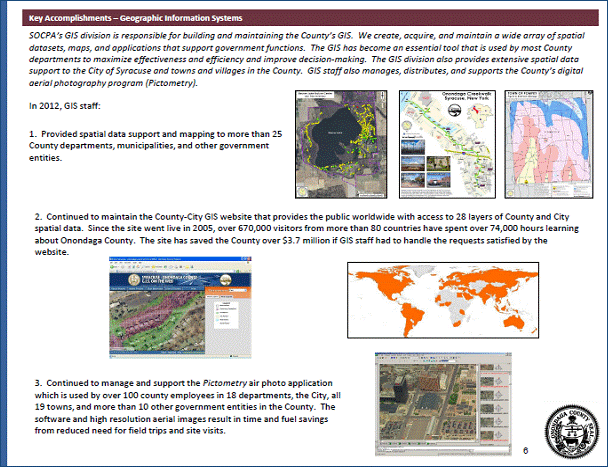Click the line '19 towns, and more than 10 other government'

tap(185, 407)
